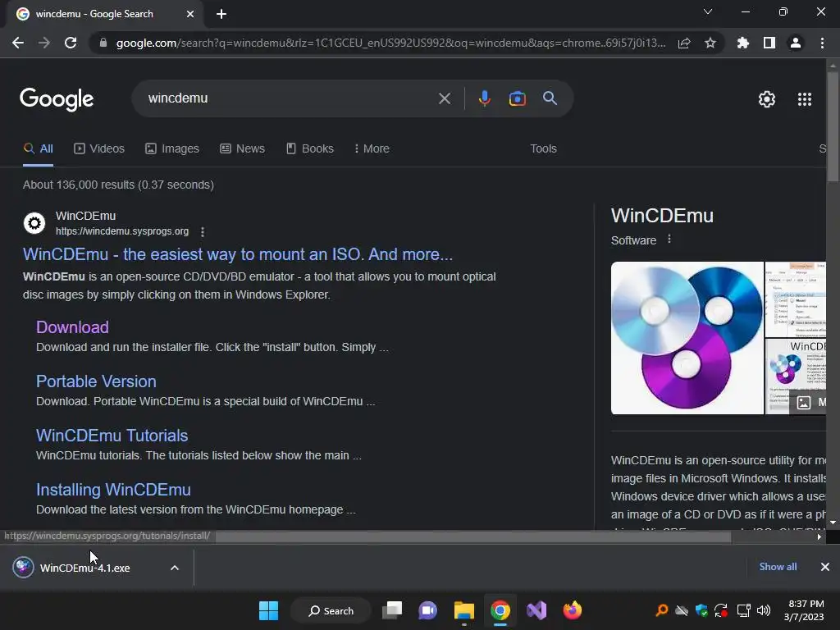Open the clock showing 8:37 PM
This screenshot has width=840, height=630.
coord(804,610)
